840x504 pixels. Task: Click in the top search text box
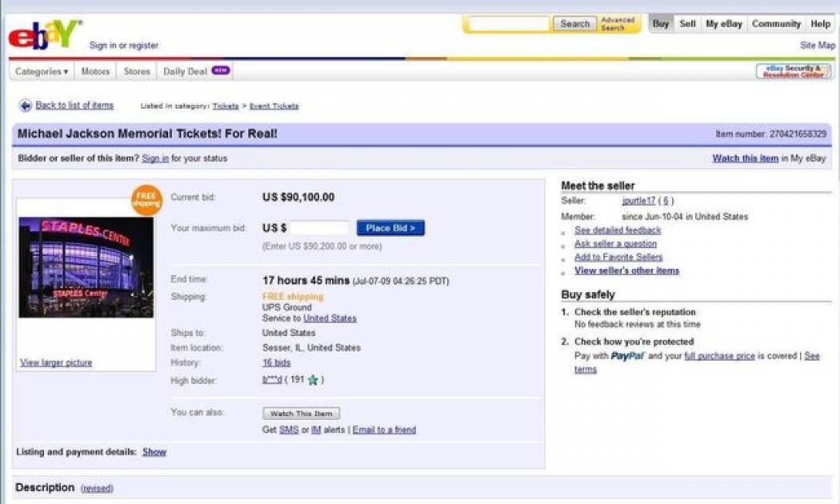[x=508, y=24]
